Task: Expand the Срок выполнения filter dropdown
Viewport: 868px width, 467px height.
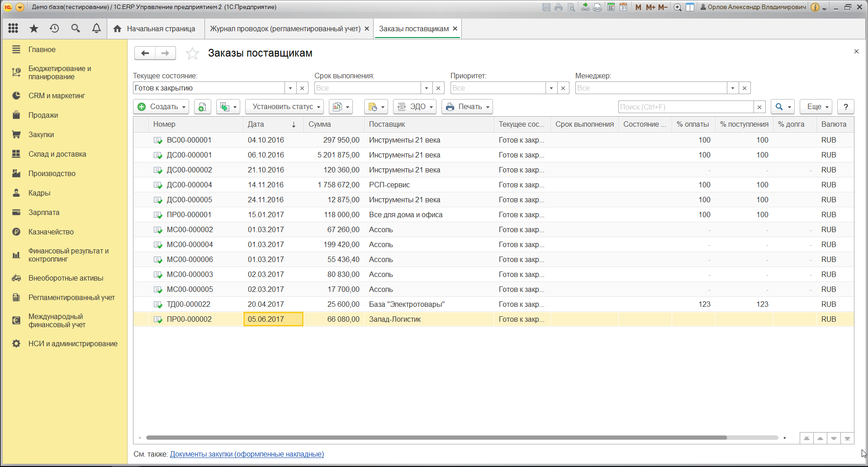Action: [427, 88]
